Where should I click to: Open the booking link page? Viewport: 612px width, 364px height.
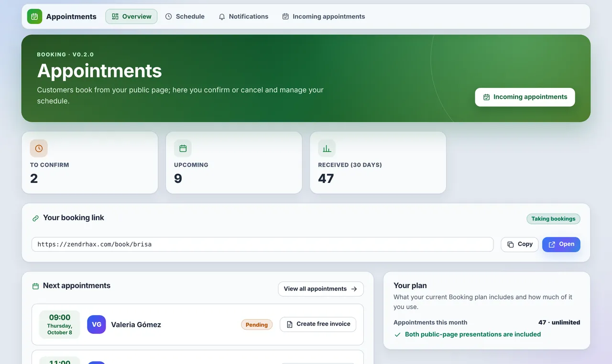coord(561,244)
